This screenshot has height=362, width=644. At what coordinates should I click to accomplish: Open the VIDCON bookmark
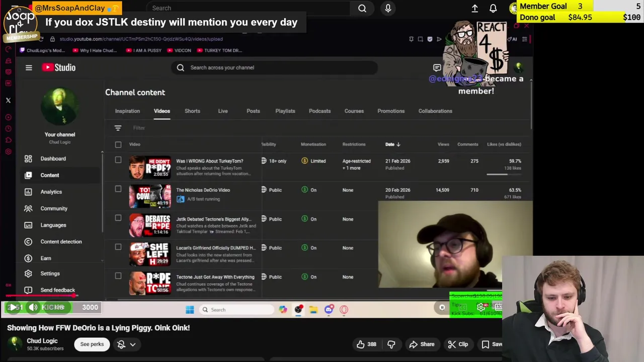pos(179,50)
